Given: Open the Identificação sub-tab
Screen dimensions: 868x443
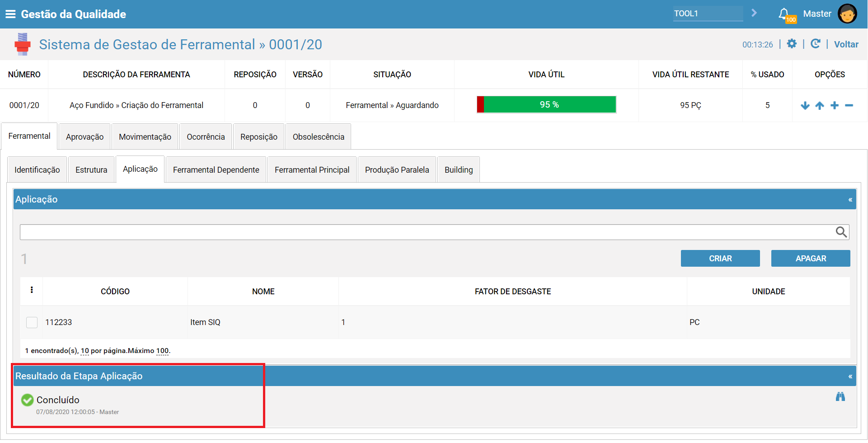Looking at the screenshot, I should pos(37,170).
